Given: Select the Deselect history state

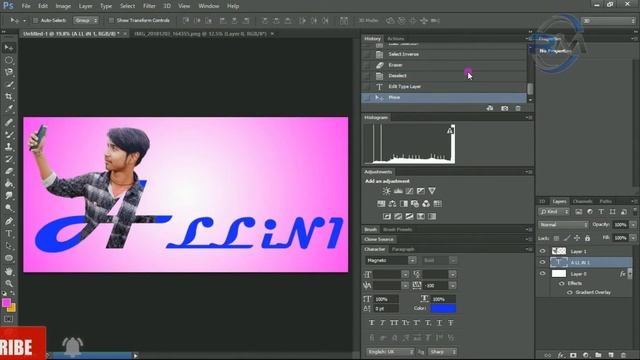Looking at the screenshot, I should pyautogui.click(x=444, y=76).
